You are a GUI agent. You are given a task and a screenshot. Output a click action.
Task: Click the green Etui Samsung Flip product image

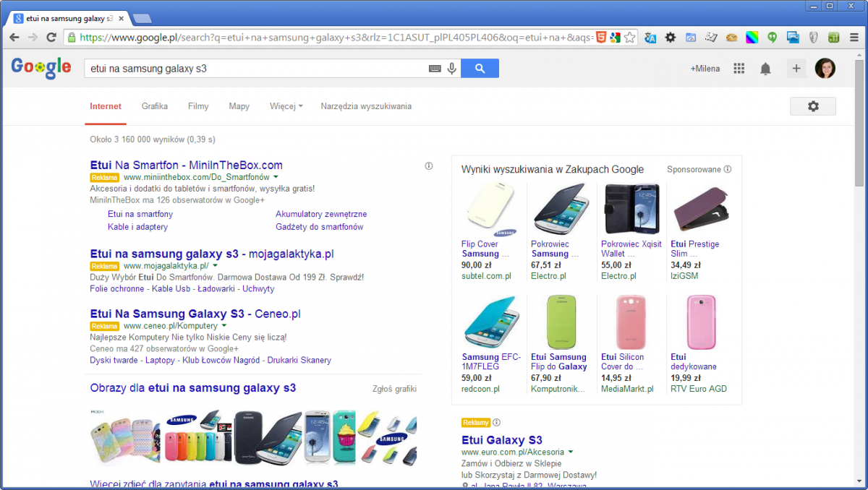[x=561, y=322]
